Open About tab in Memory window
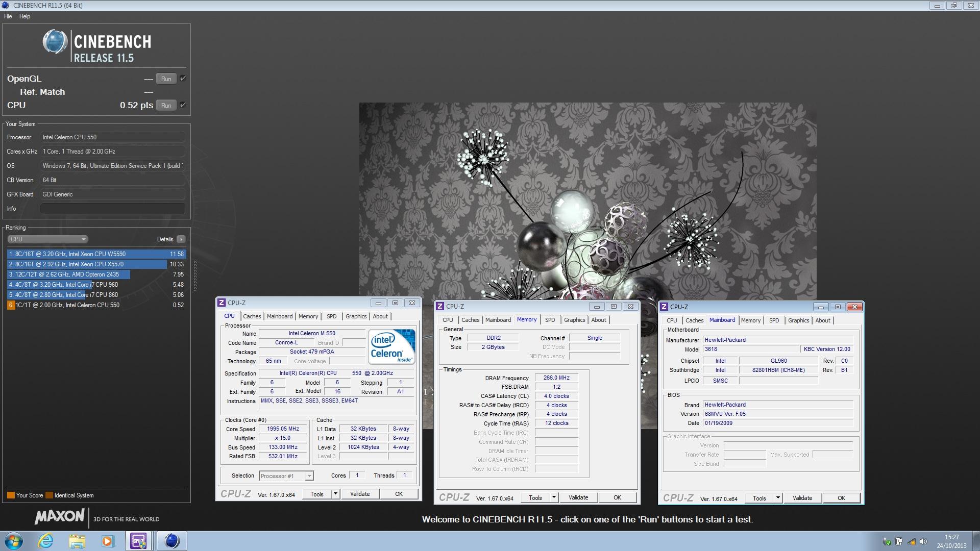 pyautogui.click(x=599, y=320)
